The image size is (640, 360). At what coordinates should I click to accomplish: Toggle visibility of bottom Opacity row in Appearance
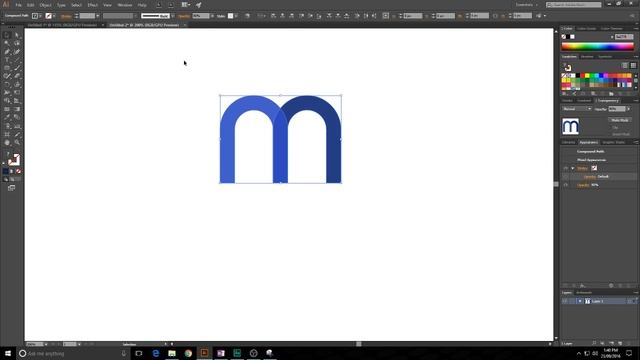click(566, 185)
